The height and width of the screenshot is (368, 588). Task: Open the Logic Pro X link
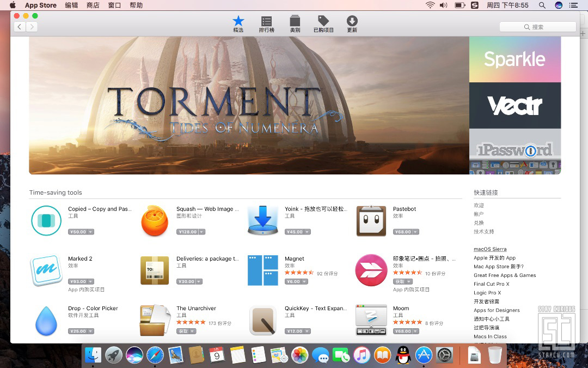point(487,293)
